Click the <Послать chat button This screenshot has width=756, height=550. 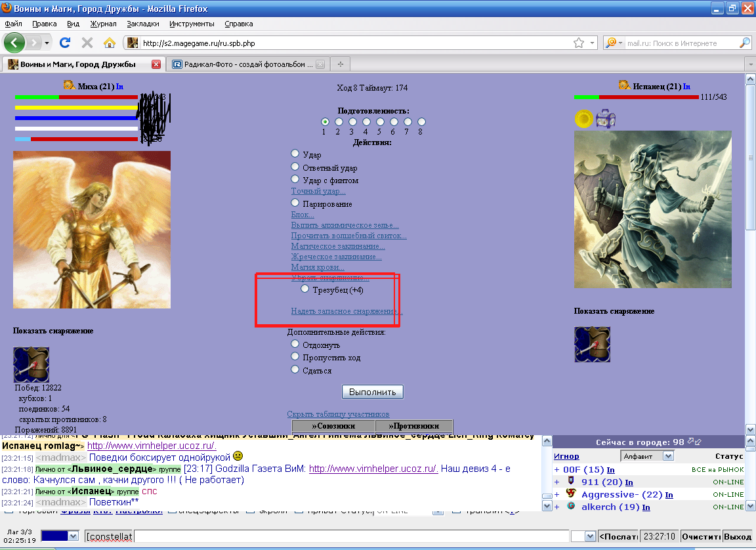[x=619, y=536]
